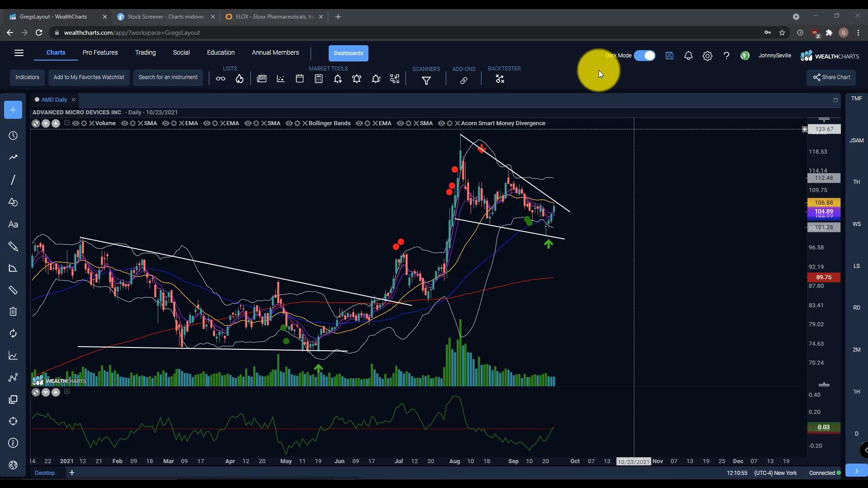Click the blue right-arrow button at bottom right

coord(857,471)
